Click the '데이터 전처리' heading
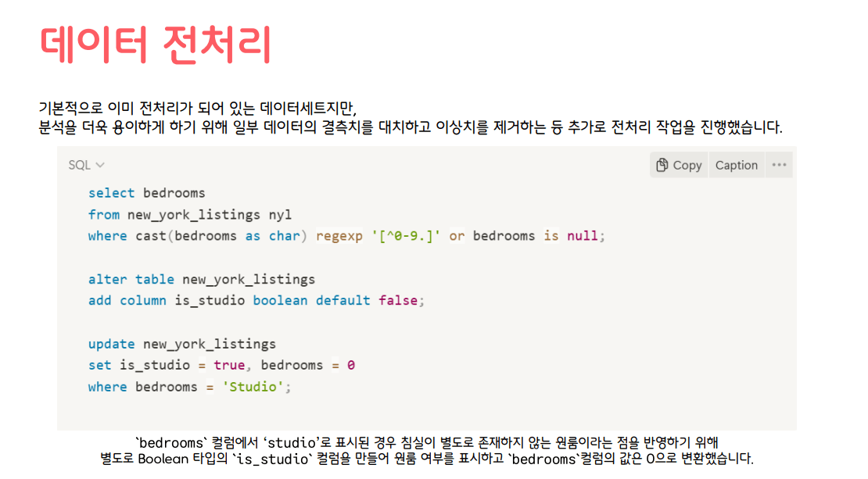The height and width of the screenshot is (479, 868). (155, 45)
